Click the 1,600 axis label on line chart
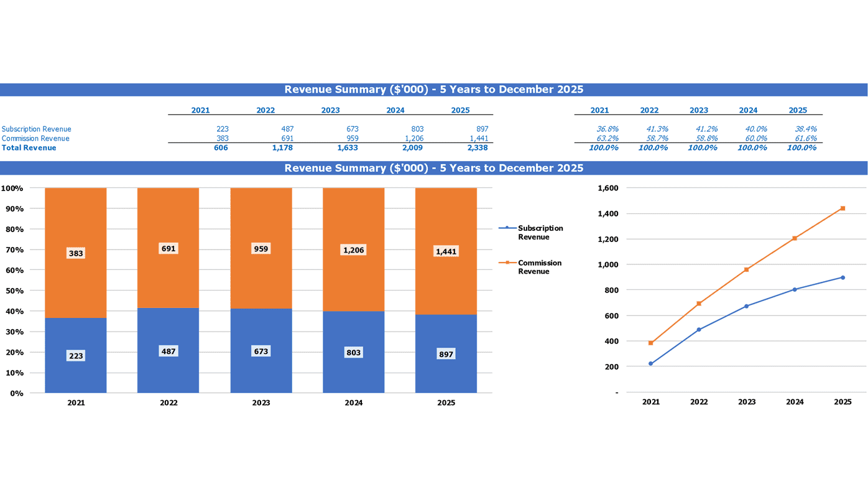Screen dimensions: 868x489 pyautogui.click(x=608, y=188)
